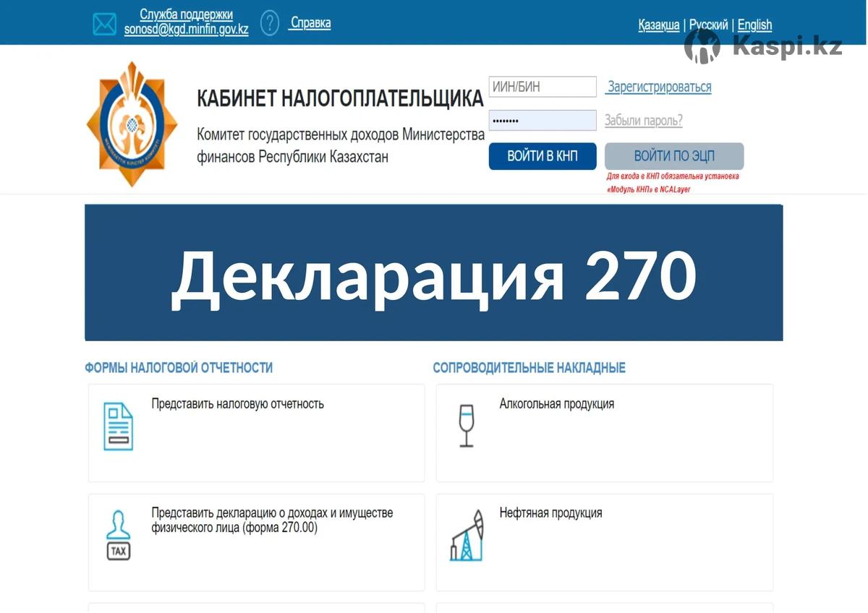Click the Зарегистрироваться registration link
Screen dimensions: 868x613
(x=659, y=87)
